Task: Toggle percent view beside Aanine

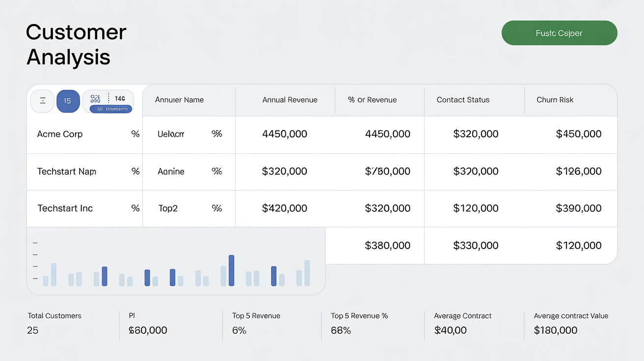Action: (x=217, y=171)
